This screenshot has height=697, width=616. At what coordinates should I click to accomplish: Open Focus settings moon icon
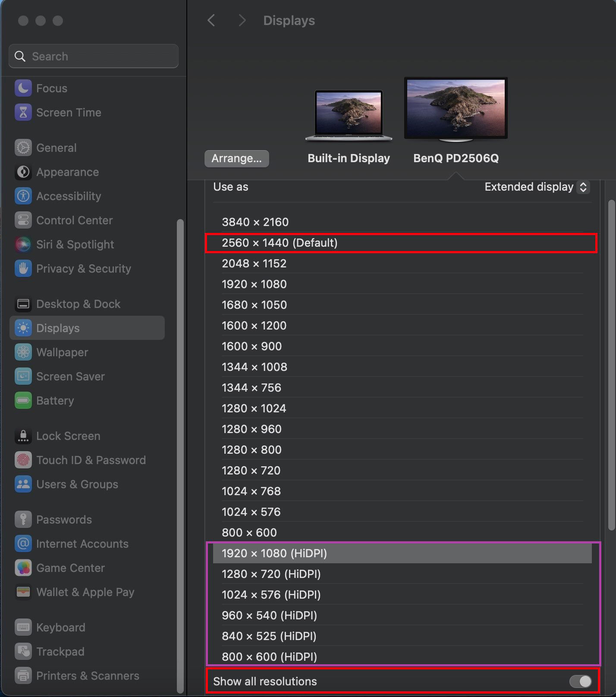(23, 88)
